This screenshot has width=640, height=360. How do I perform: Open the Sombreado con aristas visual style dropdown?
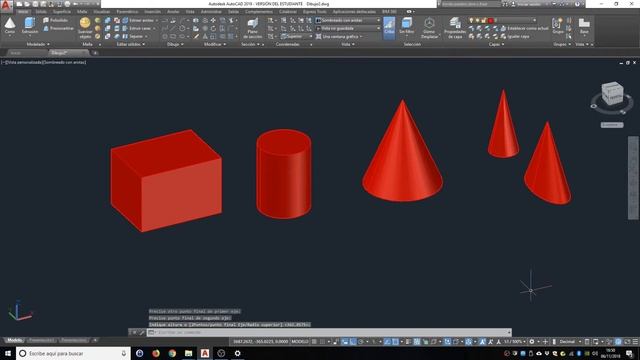click(348, 20)
